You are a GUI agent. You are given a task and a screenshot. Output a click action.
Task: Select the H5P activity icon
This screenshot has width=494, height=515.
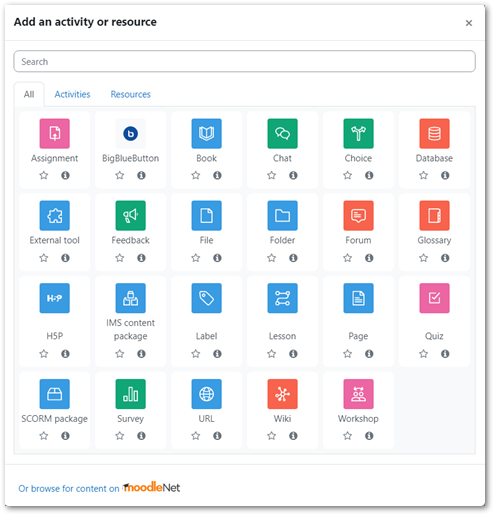click(x=54, y=298)
